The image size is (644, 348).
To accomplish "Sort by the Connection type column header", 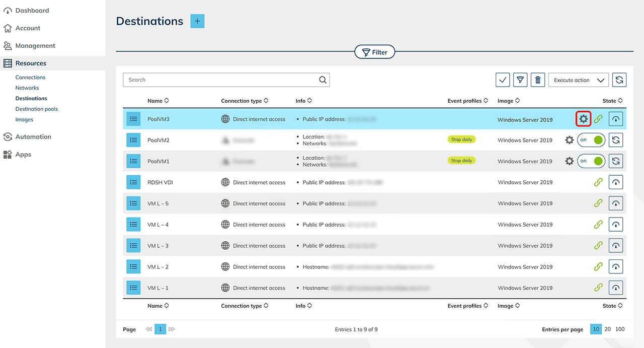I will [245, 101].
